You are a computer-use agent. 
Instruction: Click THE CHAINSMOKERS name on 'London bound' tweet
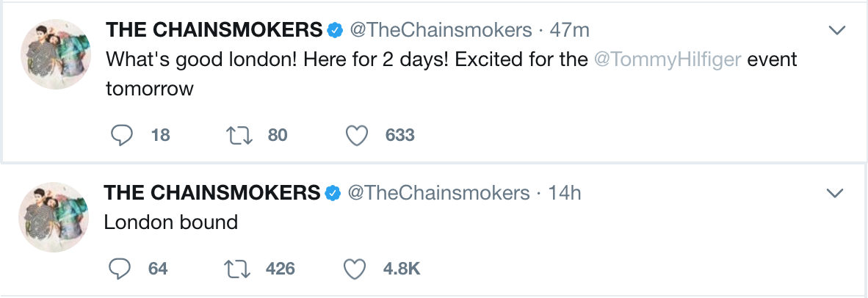212,193
